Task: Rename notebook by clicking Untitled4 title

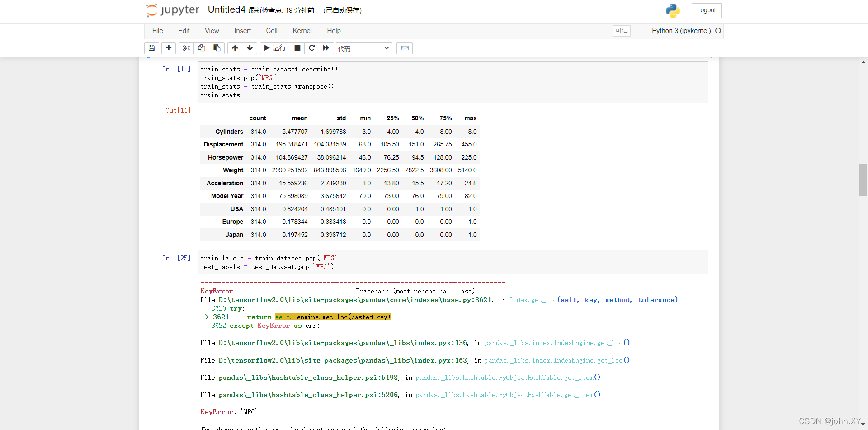Action: 226,10
